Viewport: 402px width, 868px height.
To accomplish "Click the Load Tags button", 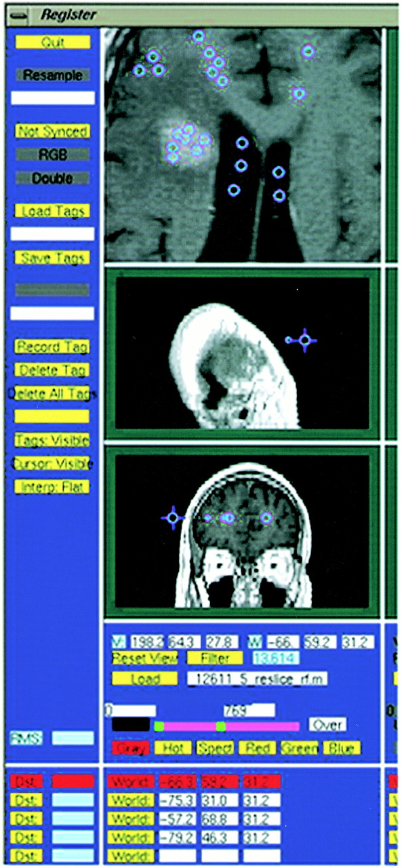I will [x=52, y=211].
